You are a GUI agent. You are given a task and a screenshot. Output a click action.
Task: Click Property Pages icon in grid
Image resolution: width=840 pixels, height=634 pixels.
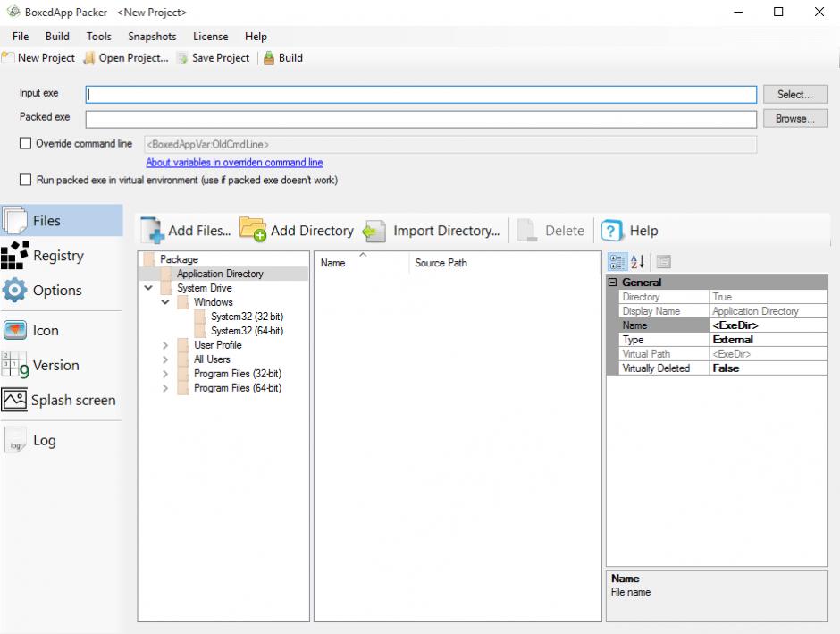pos(663,261)
